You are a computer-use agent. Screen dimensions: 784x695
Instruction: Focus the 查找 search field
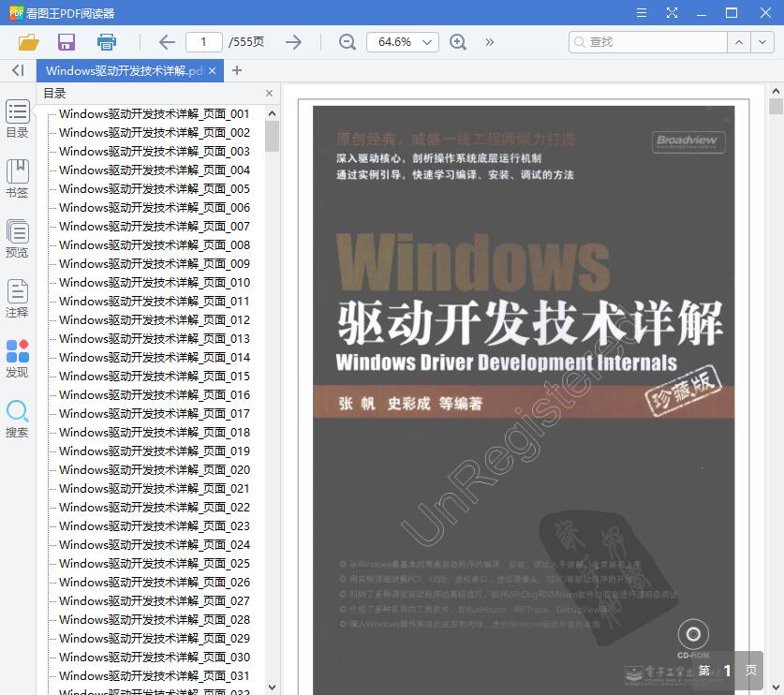648,42
